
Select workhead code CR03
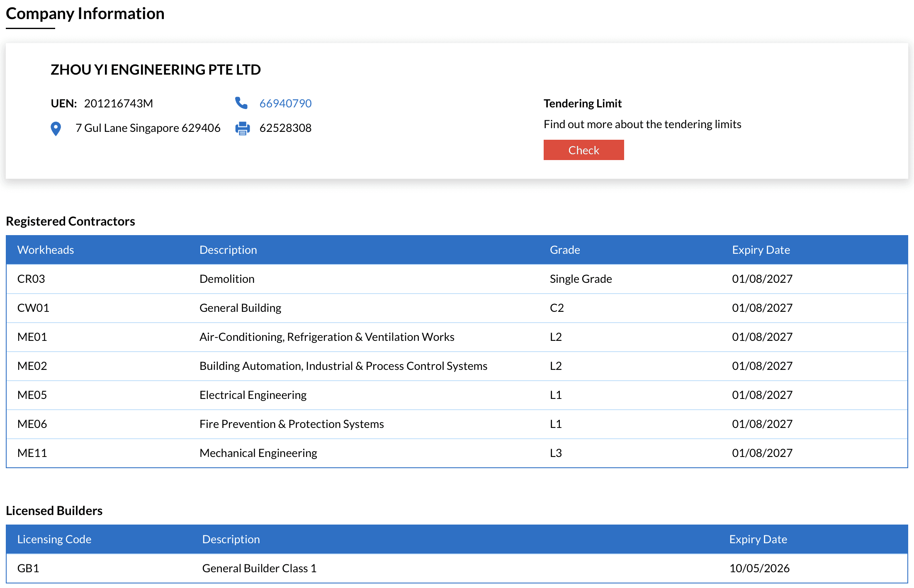coord(31,279)
